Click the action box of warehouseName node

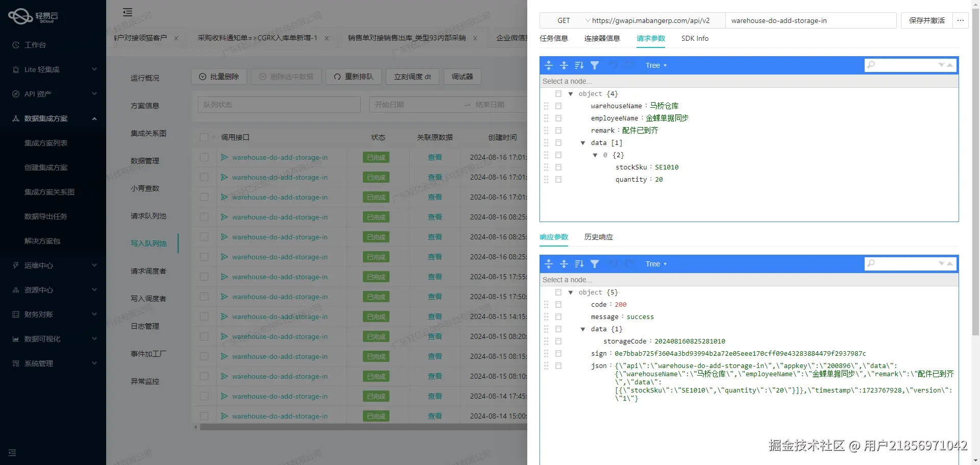tap(558, 106)
